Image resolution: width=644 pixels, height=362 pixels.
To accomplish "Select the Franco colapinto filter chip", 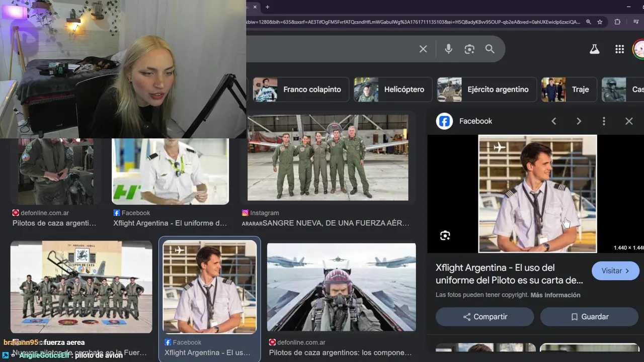I will click(x=300, y=89).
